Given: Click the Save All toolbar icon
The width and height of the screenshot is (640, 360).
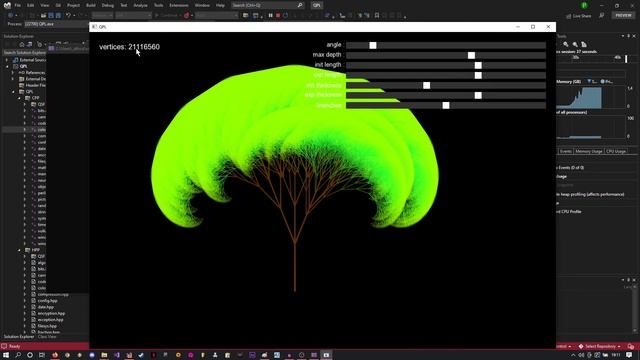Looking at the screenshot, I should pos(58,16).
